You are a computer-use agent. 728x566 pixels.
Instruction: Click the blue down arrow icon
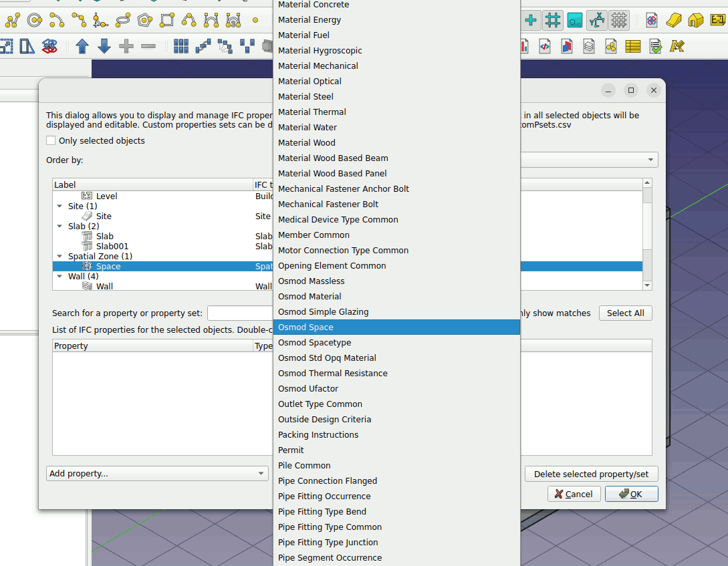[x=104, y=46]
